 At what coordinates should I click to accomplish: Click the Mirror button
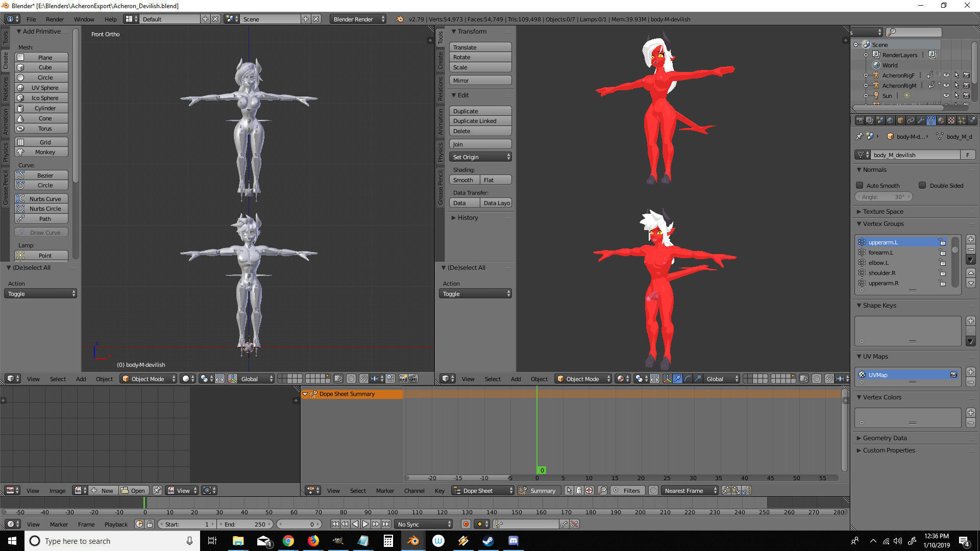click(480, 81)
